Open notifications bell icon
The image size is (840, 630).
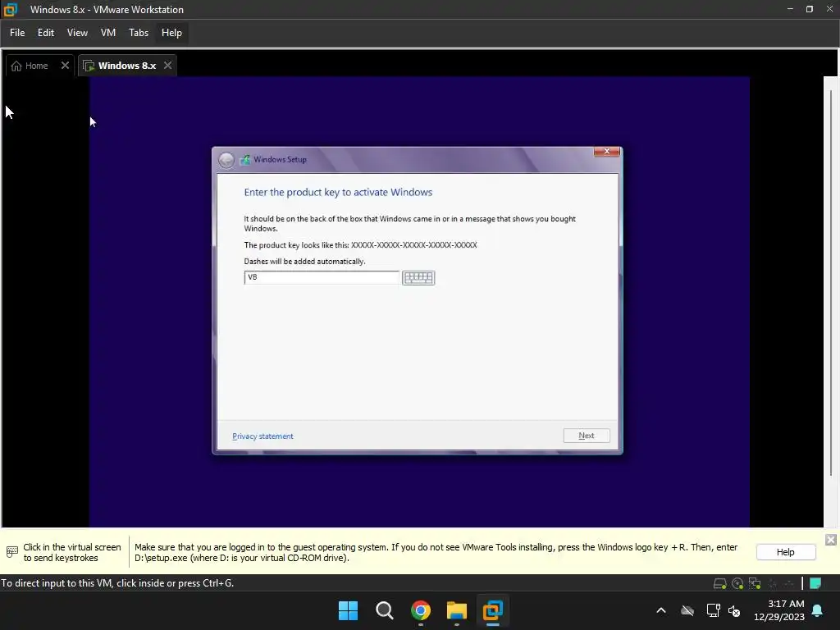[x=818, y=610]
